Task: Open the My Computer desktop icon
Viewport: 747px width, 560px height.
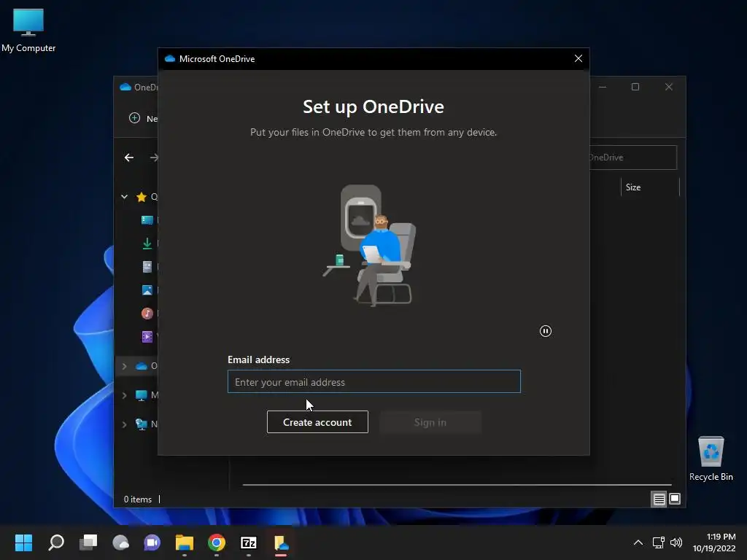Action: tap(28, 31)
